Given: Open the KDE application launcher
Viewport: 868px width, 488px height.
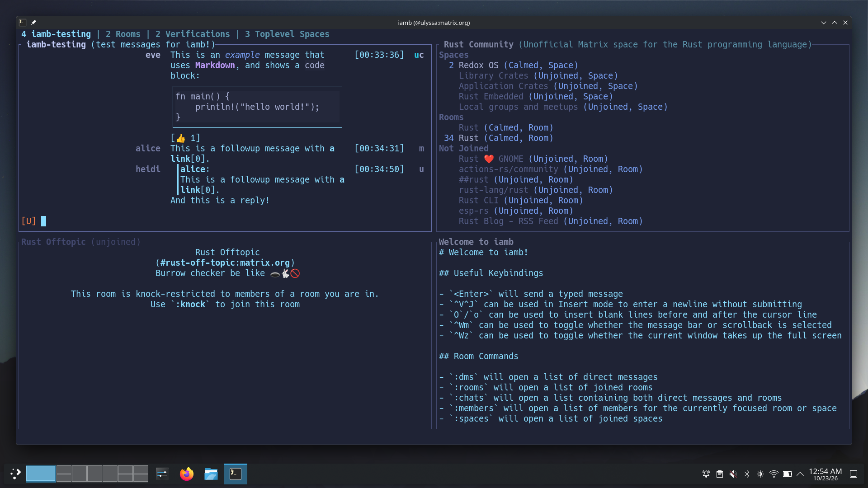Looking at the screenshot, I should (16, 474).
